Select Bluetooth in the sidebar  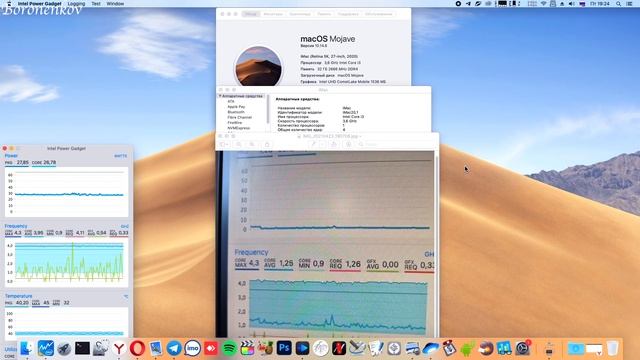point(236,112)
